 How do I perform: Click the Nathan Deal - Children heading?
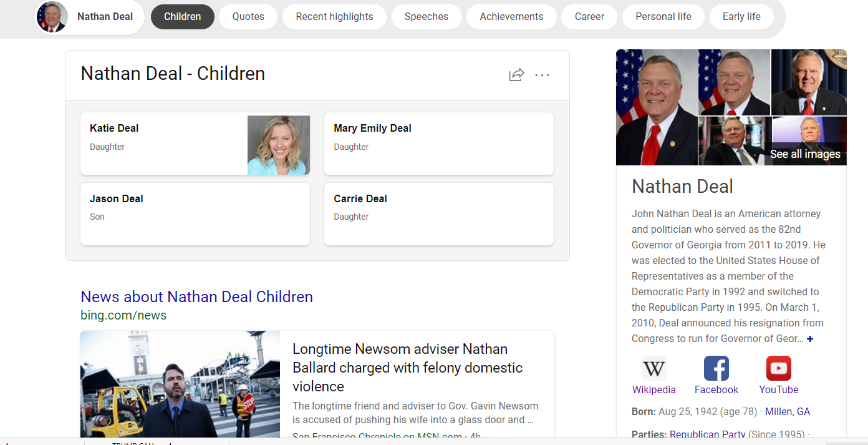pos(173,74)
